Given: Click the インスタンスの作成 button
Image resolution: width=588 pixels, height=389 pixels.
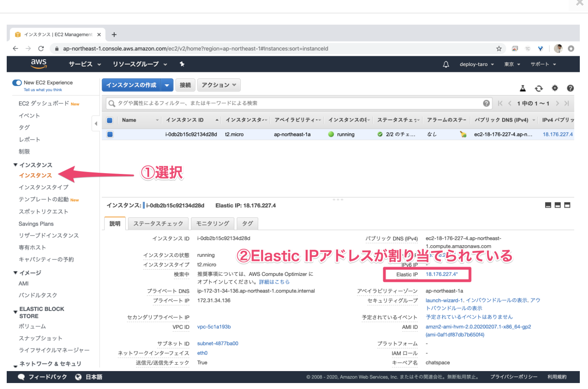Looking at the screenshot, I should coord(131,85).
